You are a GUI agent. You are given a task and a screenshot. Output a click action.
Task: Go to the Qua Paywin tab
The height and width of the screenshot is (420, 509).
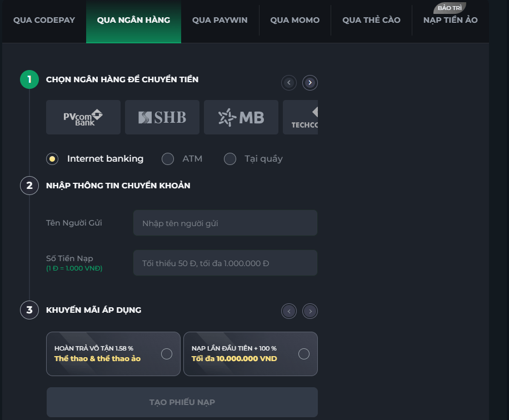pyautogui.click(x=219, y=20)
